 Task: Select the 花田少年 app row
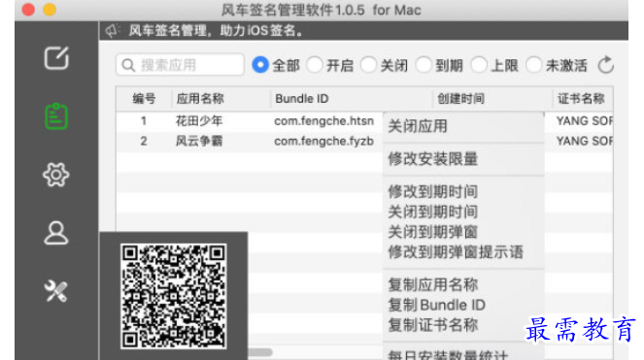pos(199,121)
